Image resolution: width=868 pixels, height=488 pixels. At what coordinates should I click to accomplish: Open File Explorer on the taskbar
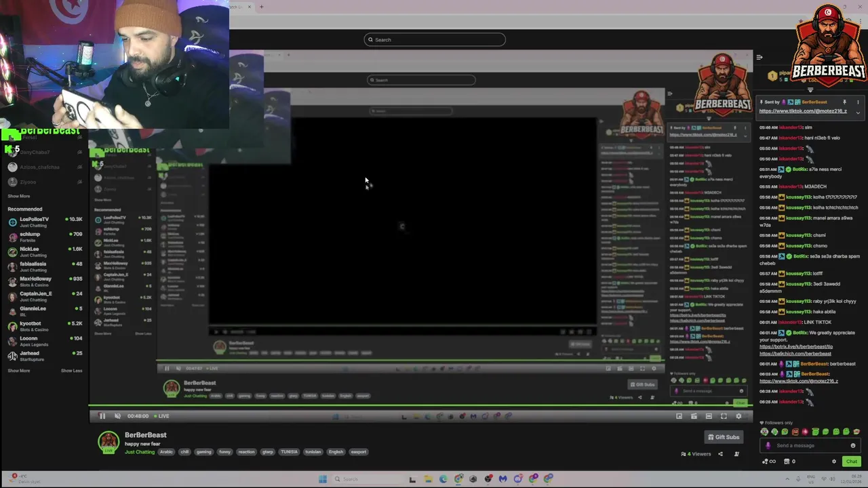point(428,479)
